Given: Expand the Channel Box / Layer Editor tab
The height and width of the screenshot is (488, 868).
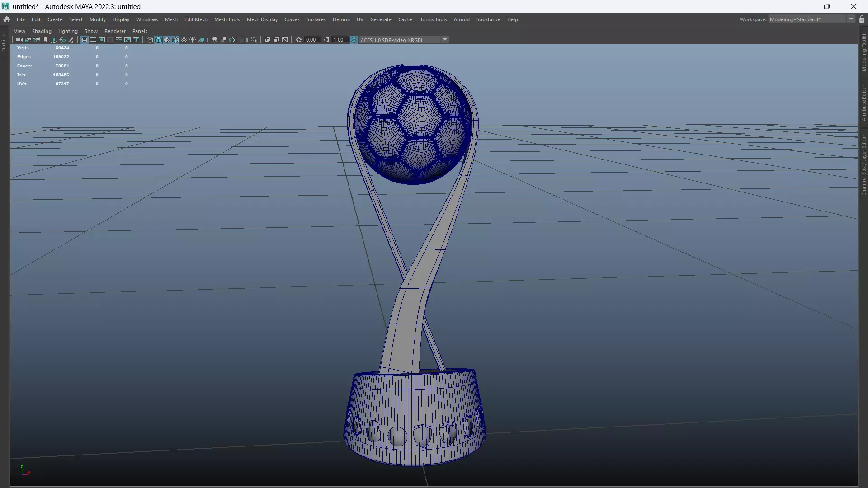Looking at the screenshot, I should click(863, 165).
